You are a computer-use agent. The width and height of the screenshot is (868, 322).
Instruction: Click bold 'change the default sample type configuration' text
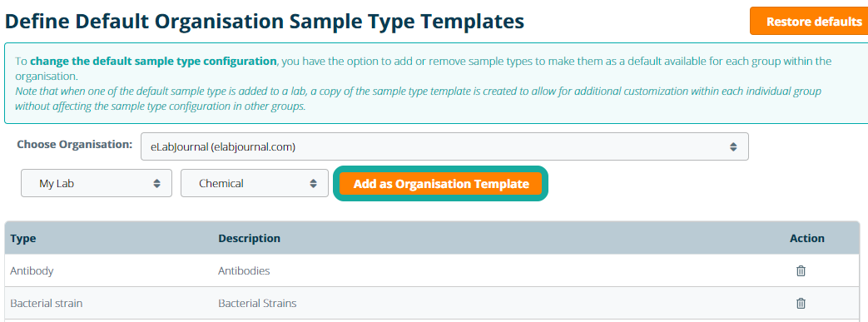(x=153, y=61)
